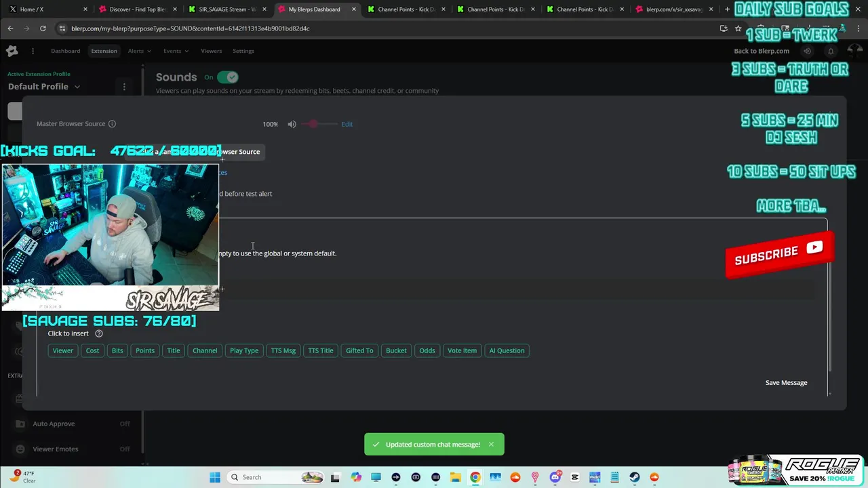The height and width of the screenshot is (488, 868).
Task: Open CapCut from the taskbar
Action: coord(575,477)
